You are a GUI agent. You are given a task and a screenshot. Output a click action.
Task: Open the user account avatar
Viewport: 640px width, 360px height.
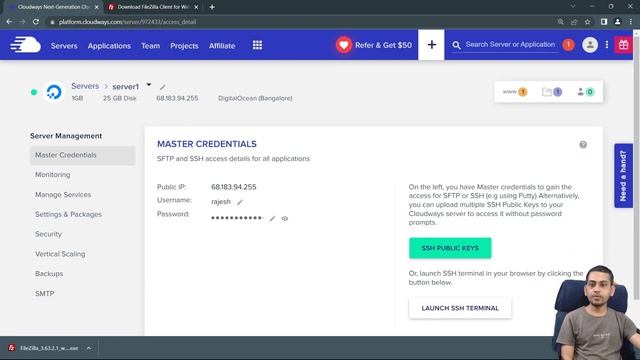tap(590, 45)
